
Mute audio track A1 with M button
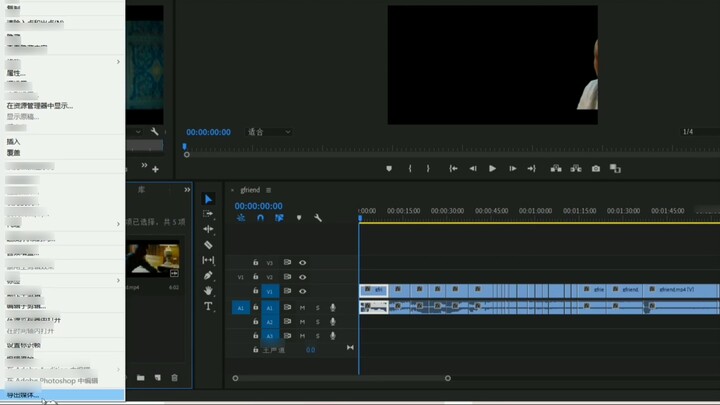[x=302, y=308]
